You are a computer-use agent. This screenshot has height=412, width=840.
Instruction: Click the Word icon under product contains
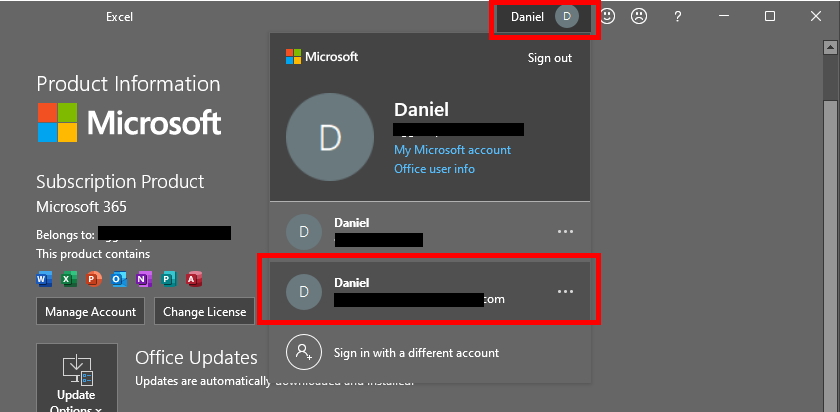[44, 278]
